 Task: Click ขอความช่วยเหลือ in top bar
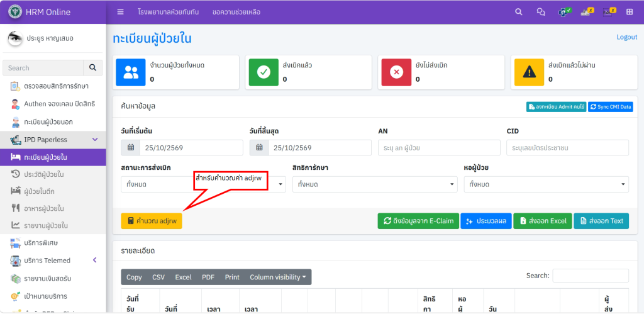click(x=236, y=12)
